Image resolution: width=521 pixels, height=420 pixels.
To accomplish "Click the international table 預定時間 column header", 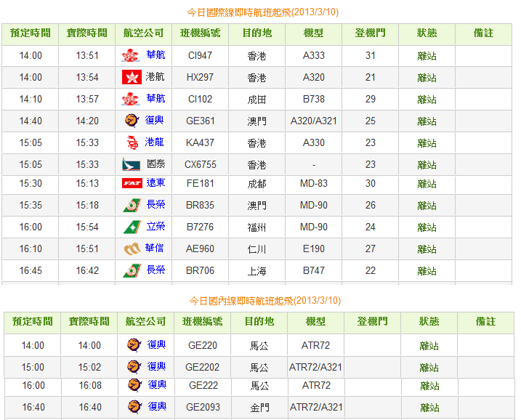I will point(31,34).
